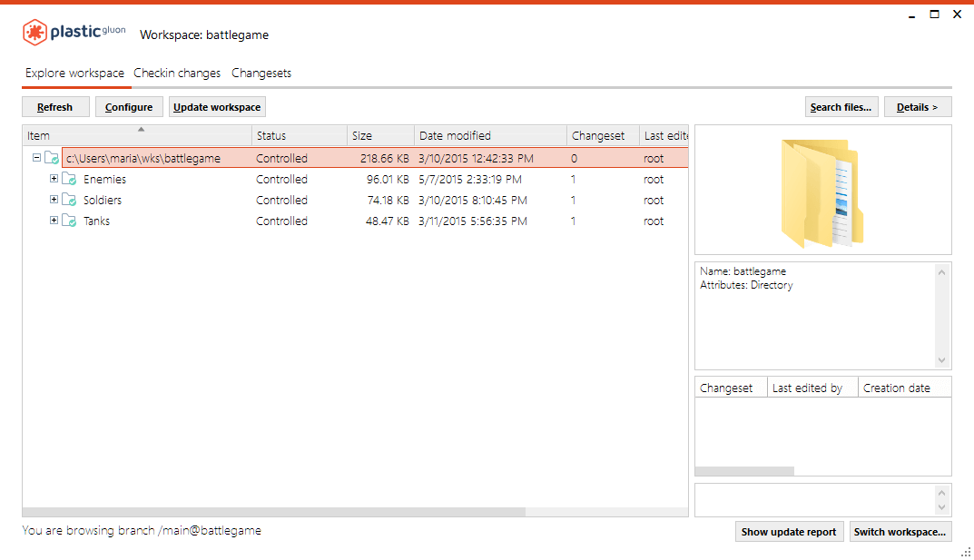
Task: Click the root editor cell in Soldiers row
Action: tap(654, 200)
